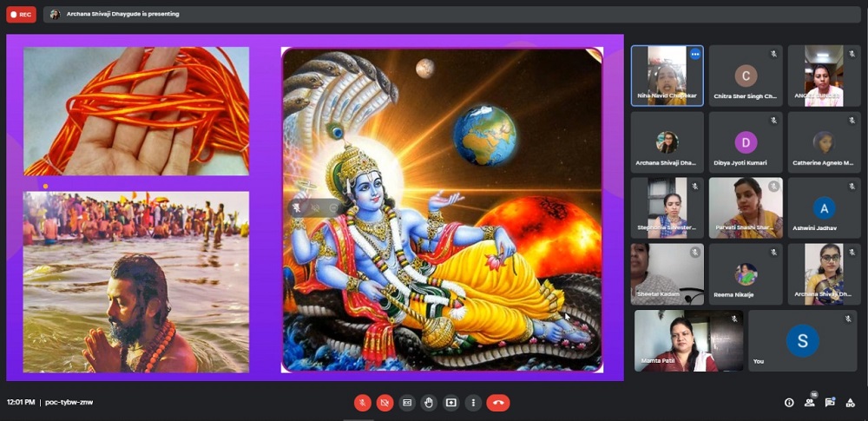This screenshot has height=421, width=868.
Task: Click the 'Dibya Jyoti Kumari' name label
Action: [x=740, y=163]
